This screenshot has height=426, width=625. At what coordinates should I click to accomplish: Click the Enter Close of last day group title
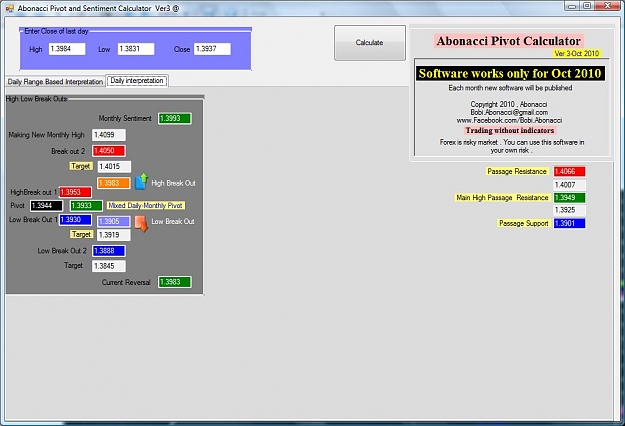click(56, 31)
